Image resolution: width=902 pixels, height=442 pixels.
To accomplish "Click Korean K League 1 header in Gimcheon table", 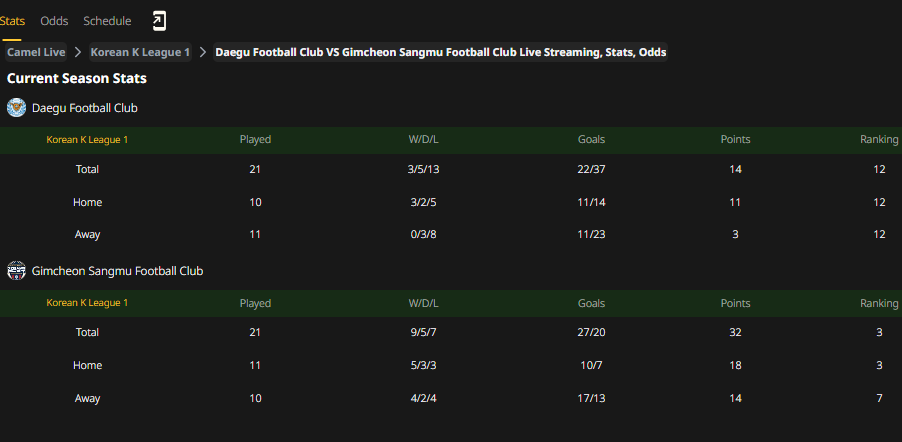I will coord(87,303).
